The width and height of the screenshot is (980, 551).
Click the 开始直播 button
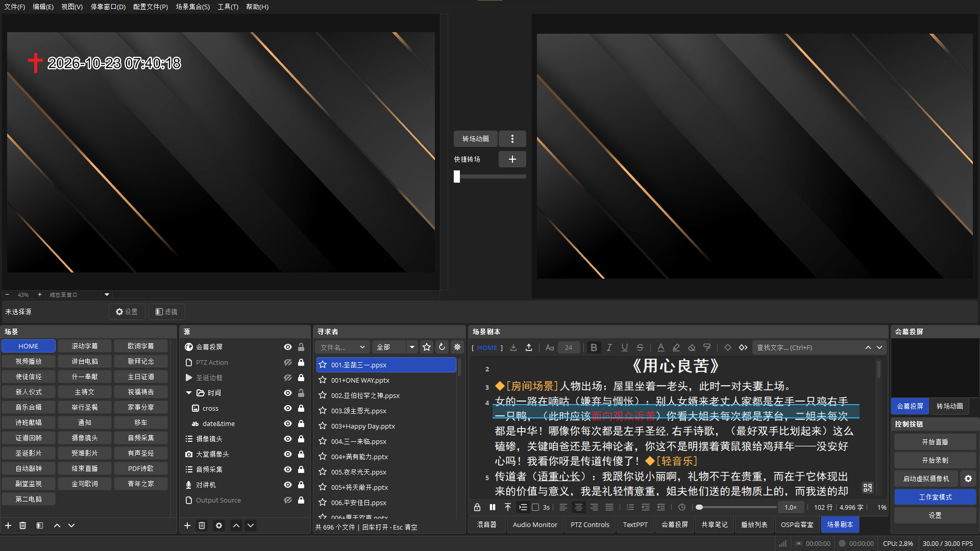(935, 442)
